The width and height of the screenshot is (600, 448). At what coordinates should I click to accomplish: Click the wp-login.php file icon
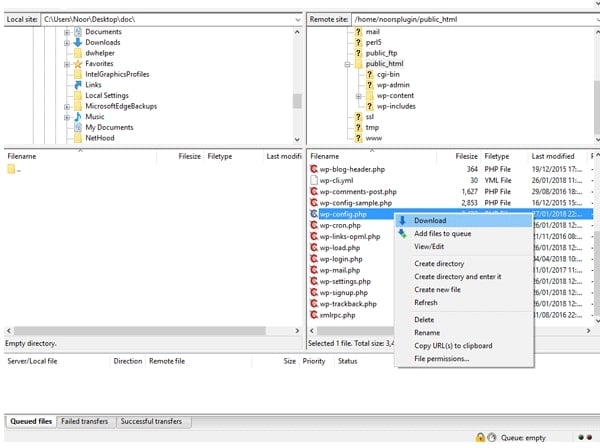314,259
